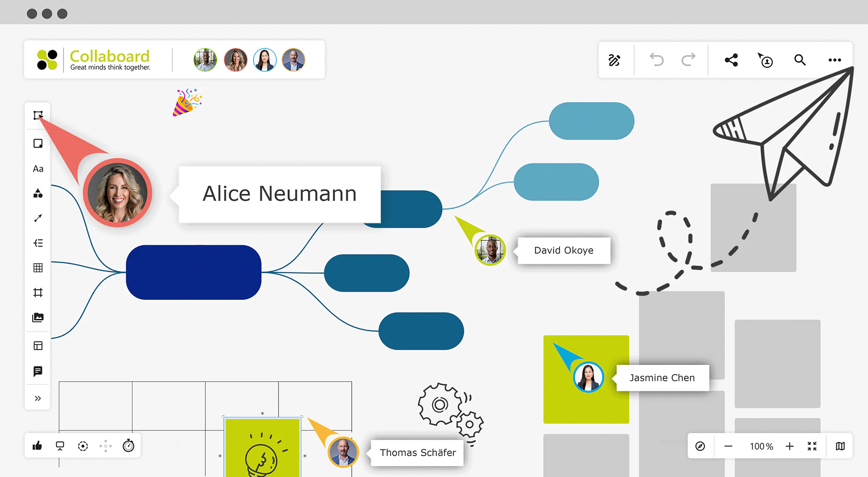
Task: Open Alice Neumann's avatar in the collaborator list
Action: (x=236, y=59)
